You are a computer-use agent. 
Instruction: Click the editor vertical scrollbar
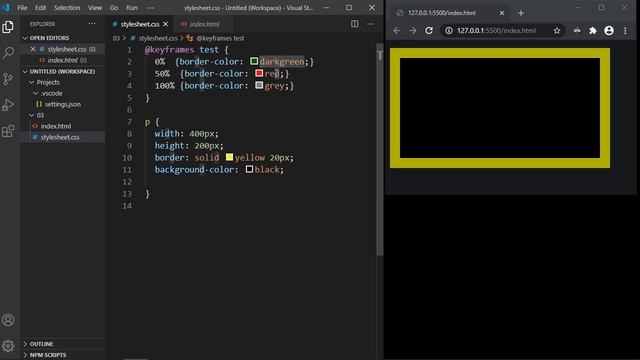click(x=380, y=149)
